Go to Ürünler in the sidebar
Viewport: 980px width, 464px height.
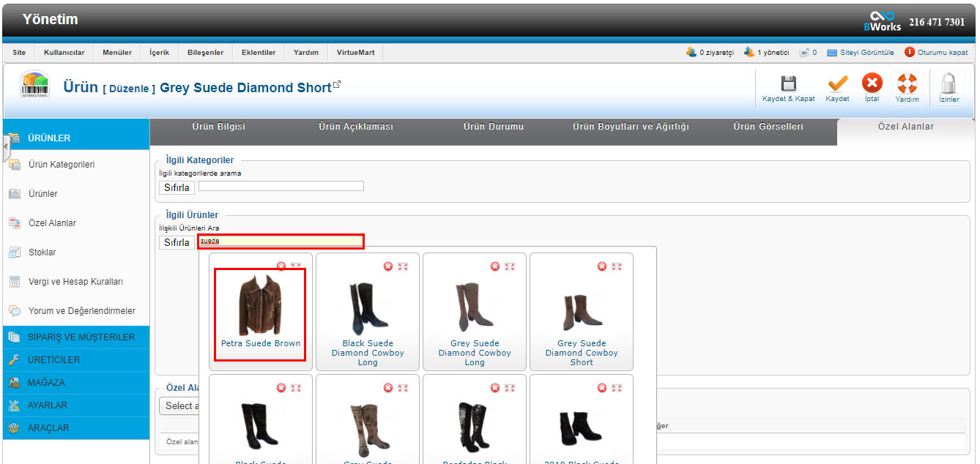43,194
